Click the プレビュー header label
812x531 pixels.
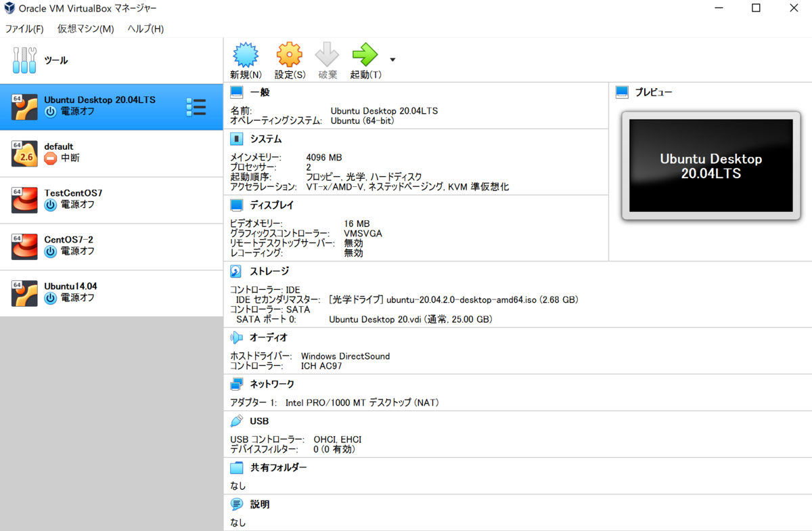point(653,92)
